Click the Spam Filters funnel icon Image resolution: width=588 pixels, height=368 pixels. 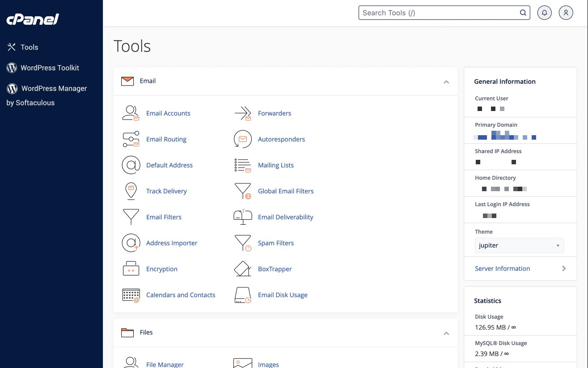click(243, 243)
